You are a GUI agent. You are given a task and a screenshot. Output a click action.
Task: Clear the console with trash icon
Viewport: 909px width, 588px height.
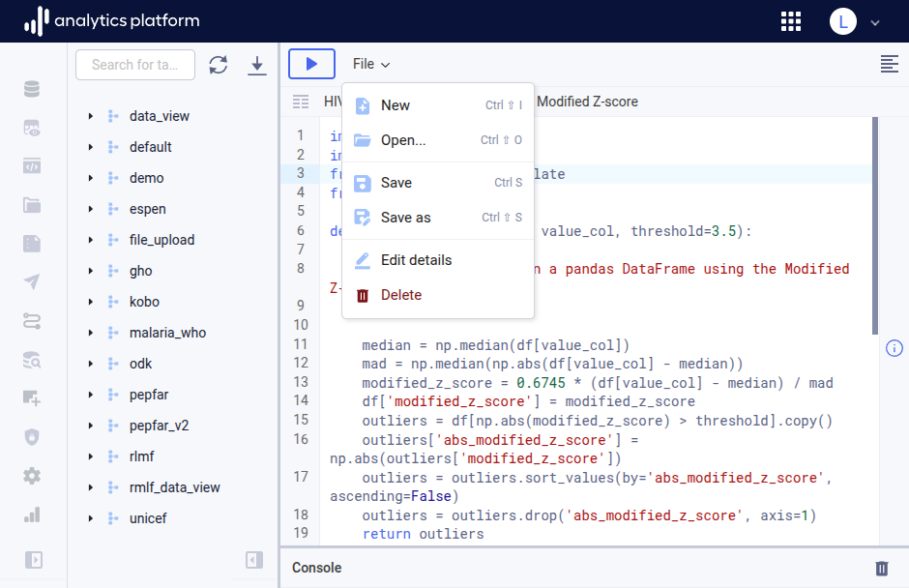click(x=882, y=569)
